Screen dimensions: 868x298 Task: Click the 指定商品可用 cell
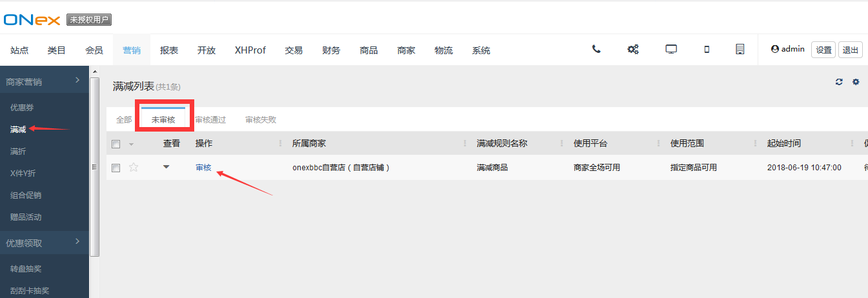pyautogui.click(x=694, y=168)
